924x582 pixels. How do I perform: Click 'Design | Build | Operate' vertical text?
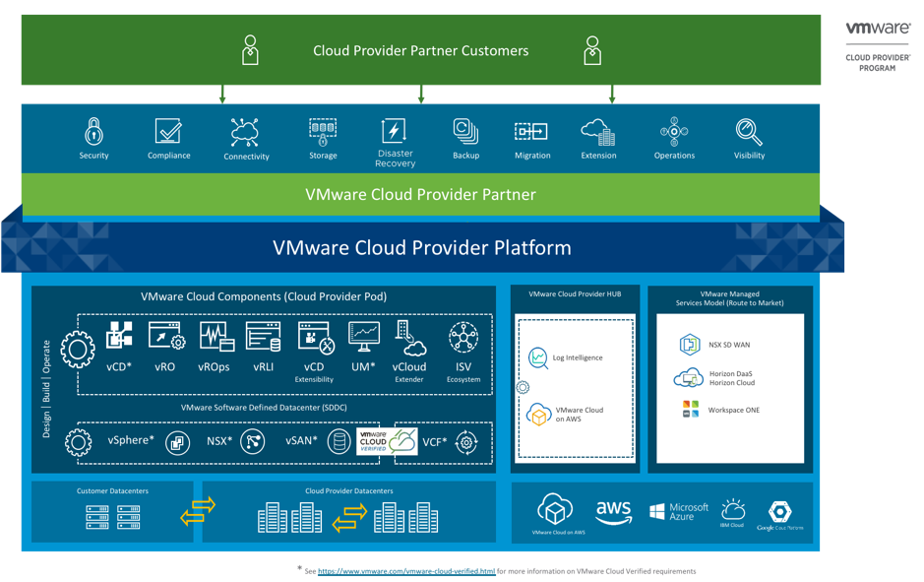point(46,389)
